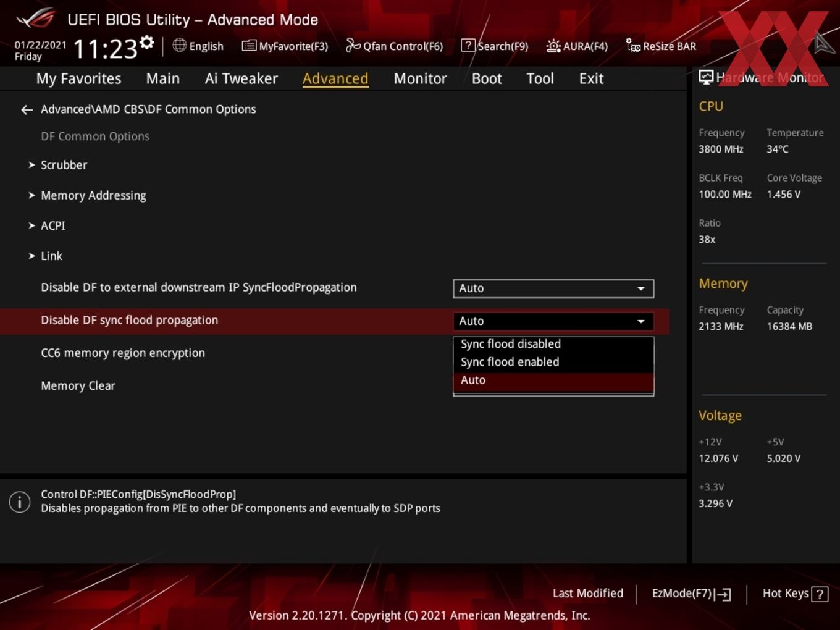Open ReSize BAR setting
The image size is (840, 630).
661,46
